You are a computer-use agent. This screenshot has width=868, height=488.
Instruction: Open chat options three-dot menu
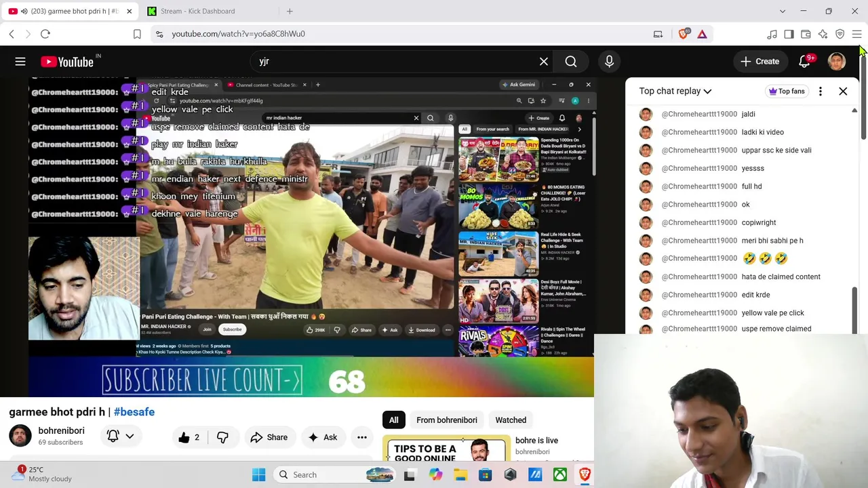point(821,91)
